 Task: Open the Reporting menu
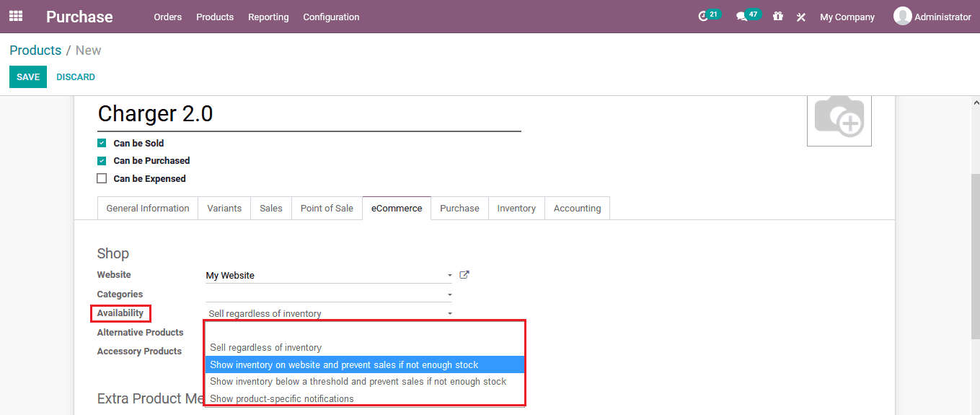[x=268, y=17]
